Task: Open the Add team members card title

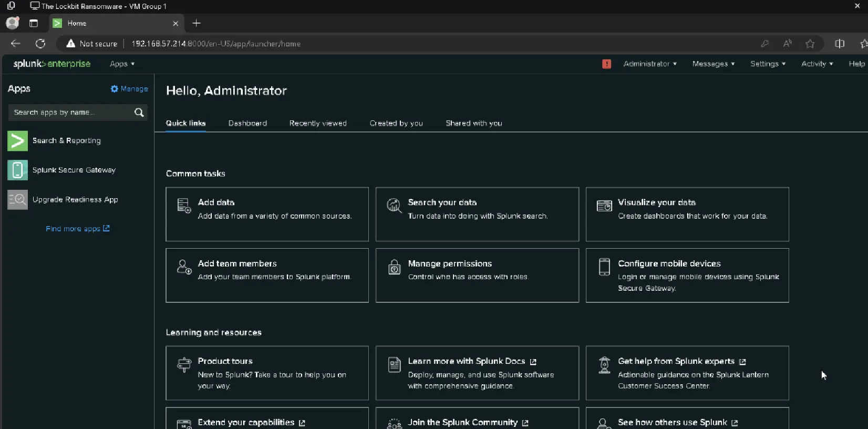Action: click(x=237, y=263)
